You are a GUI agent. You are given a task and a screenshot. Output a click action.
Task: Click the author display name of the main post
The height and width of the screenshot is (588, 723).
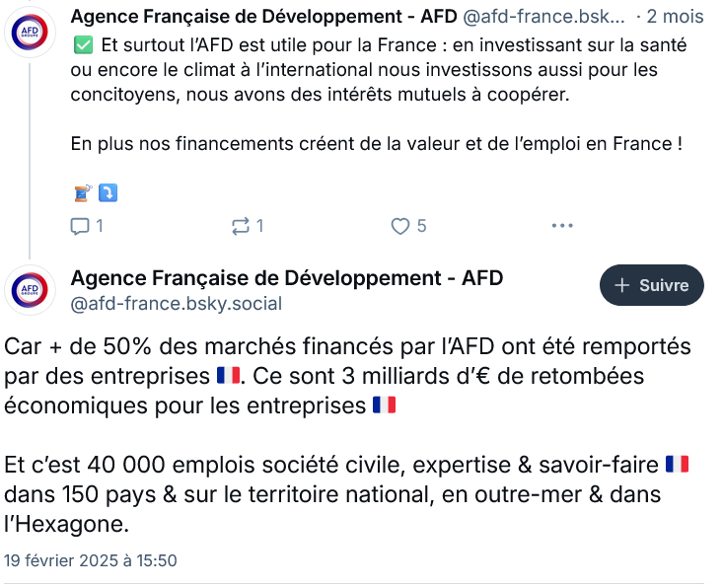pyautogui.click(x=287, y=277)
